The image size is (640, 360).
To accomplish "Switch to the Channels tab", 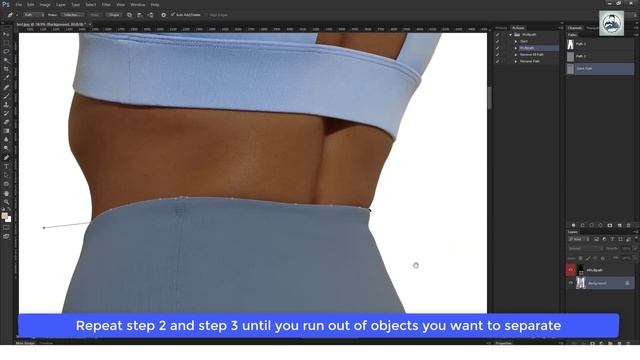I will click(575, 28).
